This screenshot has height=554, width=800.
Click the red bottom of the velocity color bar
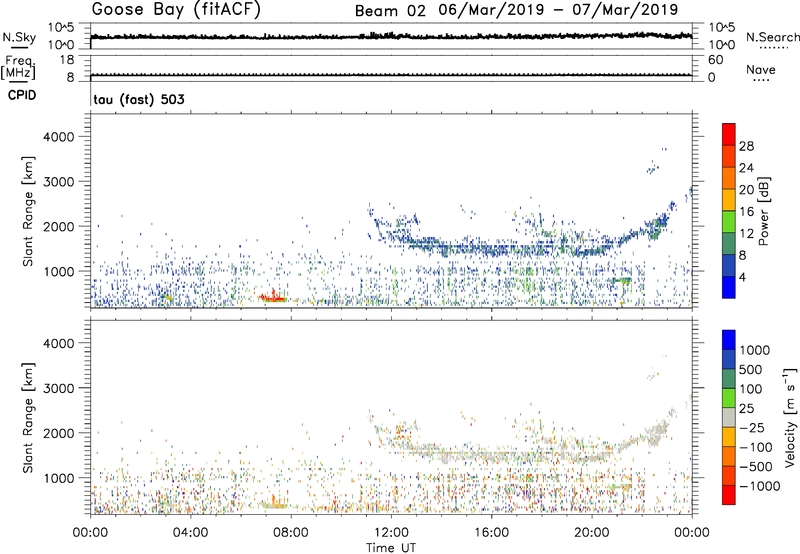point(729,495)
